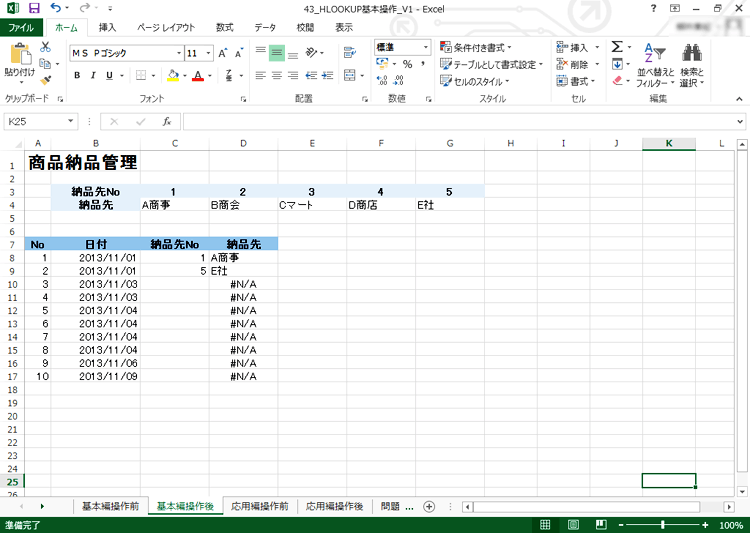Open 条件付き書式 dropdown
This screenshot has height=533, width=750.
click(x=476, y=47)
